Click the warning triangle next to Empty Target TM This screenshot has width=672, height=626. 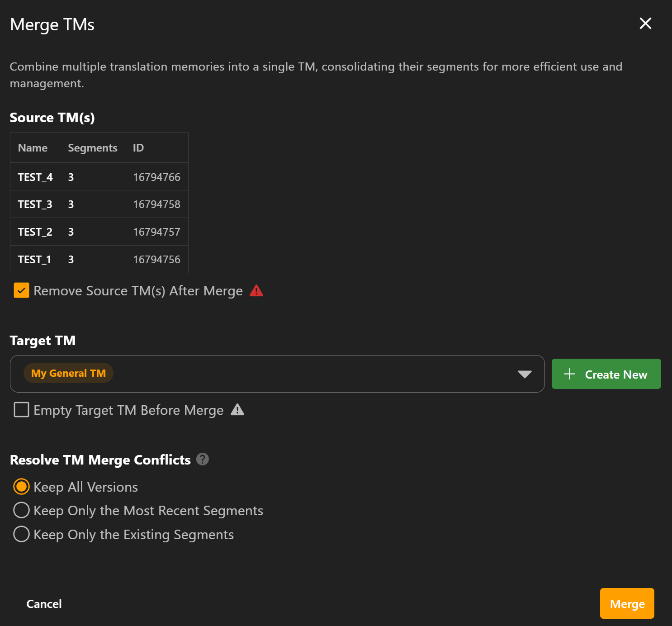[x=237, y=410]
